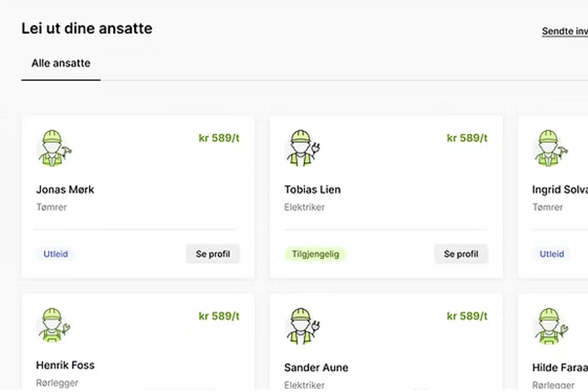Image resolution: width=588 pixels, height=392 pixels.
Task: Toggle the Utleid status badge on Jonas Mørk's card
Action: 56,254
